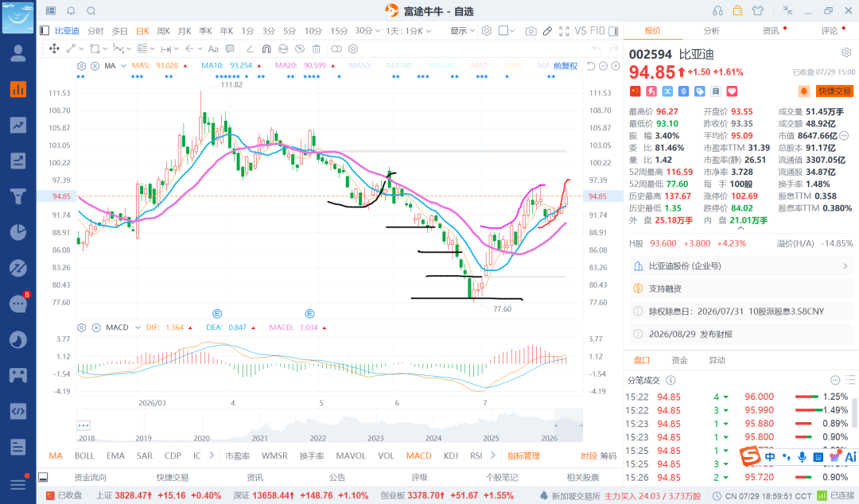Click the trash icon to delete drawings

[x=316, y=48]
